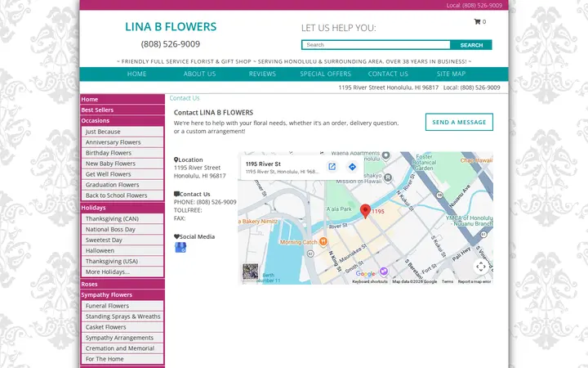Click phone number under the logo
Screen dimensions: 588x368
171,44
